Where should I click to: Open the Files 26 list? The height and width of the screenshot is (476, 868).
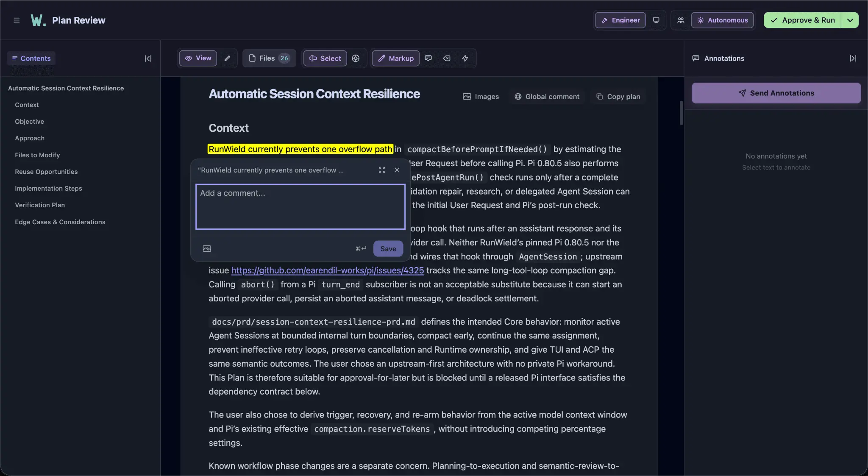(270, 58)
